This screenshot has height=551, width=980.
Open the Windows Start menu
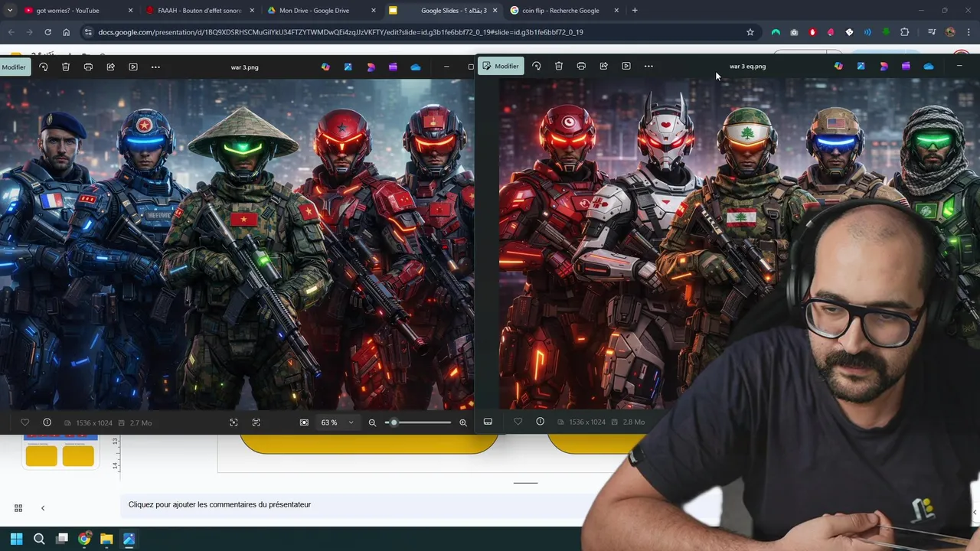click(17, 539)
